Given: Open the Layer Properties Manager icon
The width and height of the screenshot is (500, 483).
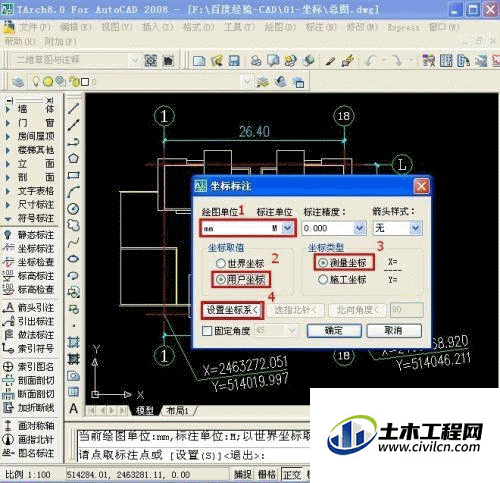Looking at the screenshot, I should tap(18, 82).
